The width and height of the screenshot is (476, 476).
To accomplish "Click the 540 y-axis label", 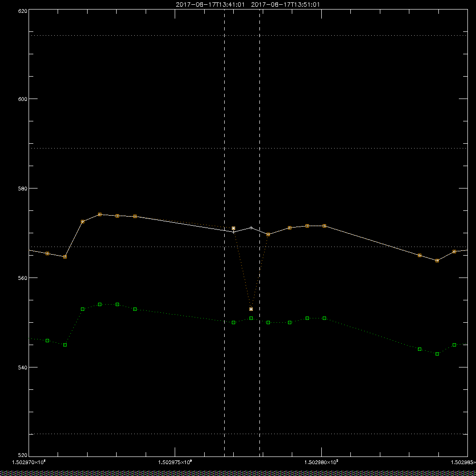I will (23, 367).
